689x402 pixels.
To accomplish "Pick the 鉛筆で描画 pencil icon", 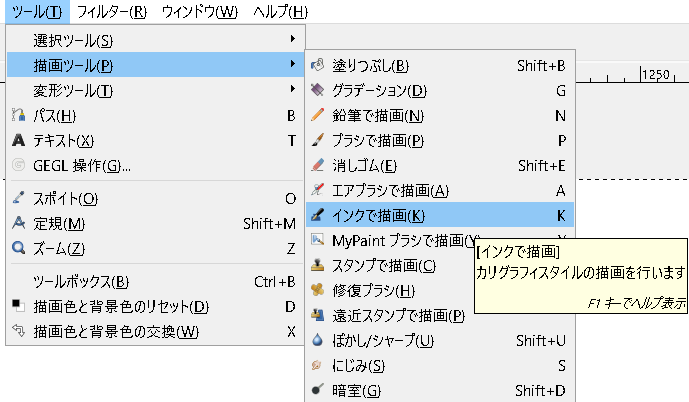I will pyautogui.click(x=317, y=116).
